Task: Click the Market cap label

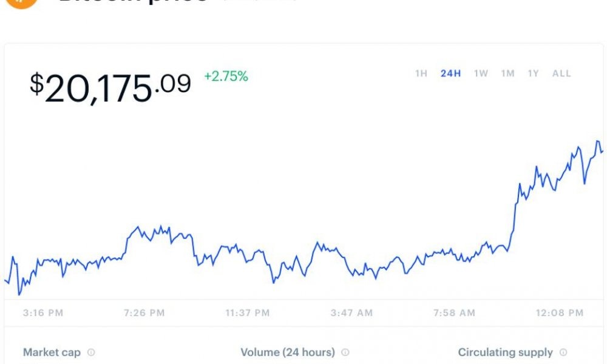Action: tap(52, 352)
